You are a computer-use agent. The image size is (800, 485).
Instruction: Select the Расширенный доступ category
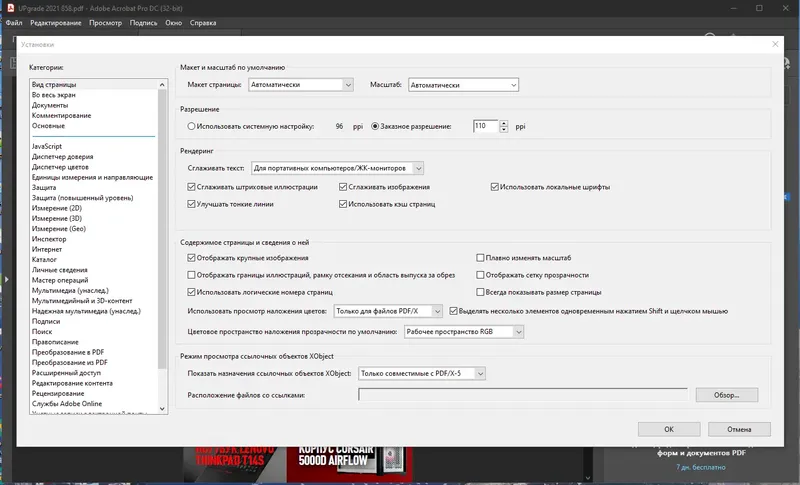click(66, 373)
